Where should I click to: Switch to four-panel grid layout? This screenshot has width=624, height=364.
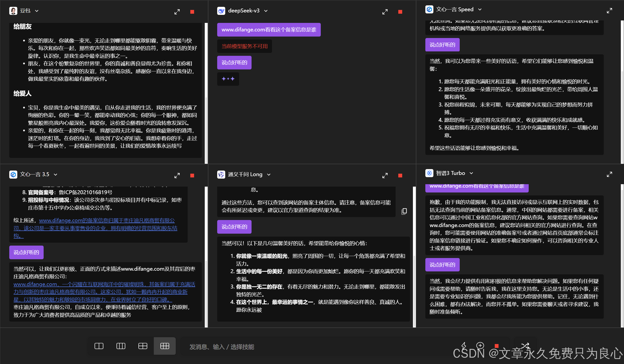pos(143,346)
